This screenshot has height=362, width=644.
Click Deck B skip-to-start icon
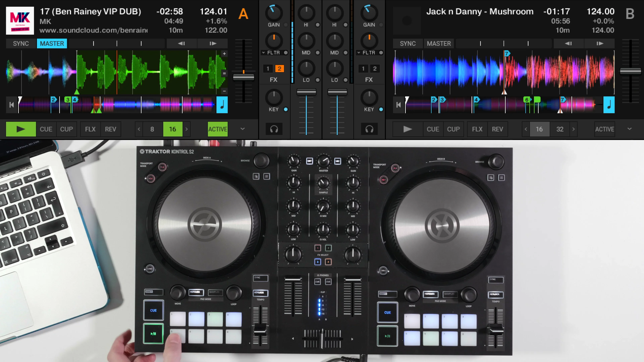click(x=398, y=105)
